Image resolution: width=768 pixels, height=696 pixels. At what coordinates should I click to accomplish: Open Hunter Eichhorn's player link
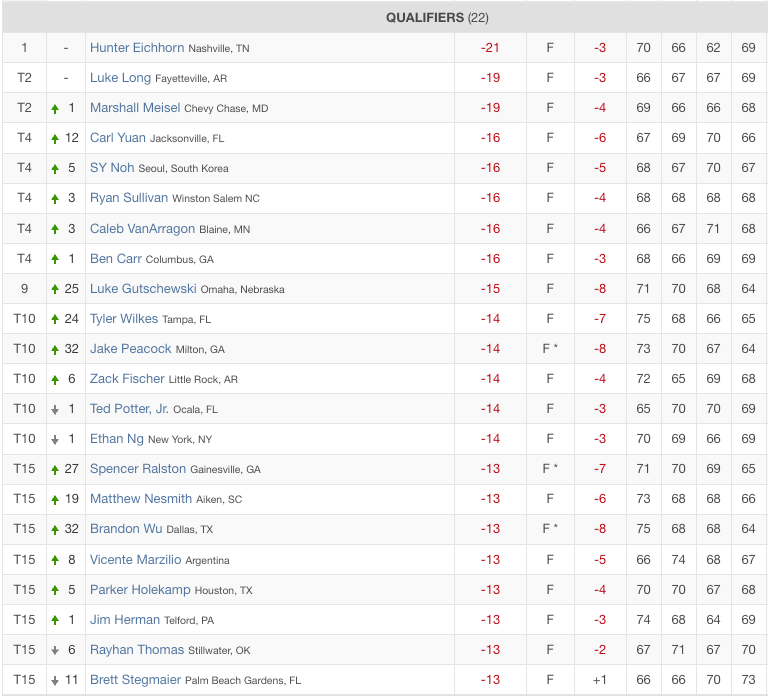[135, 47]
